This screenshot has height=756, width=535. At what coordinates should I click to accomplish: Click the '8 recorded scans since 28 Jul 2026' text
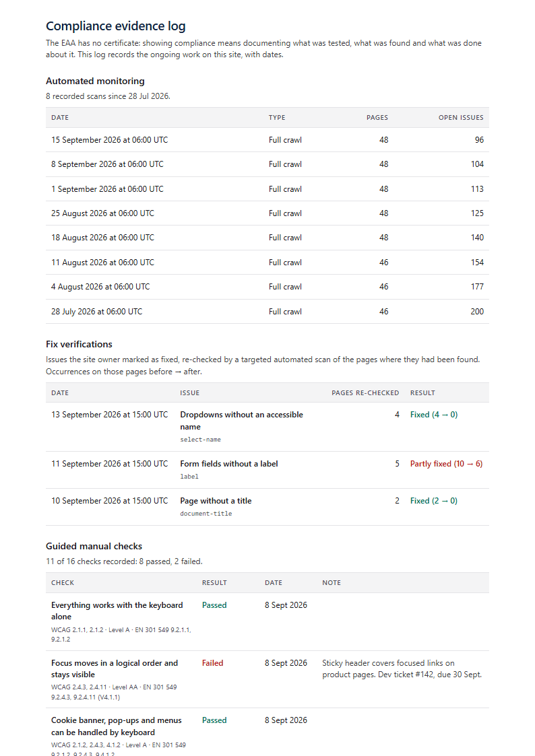pos(108,96)
